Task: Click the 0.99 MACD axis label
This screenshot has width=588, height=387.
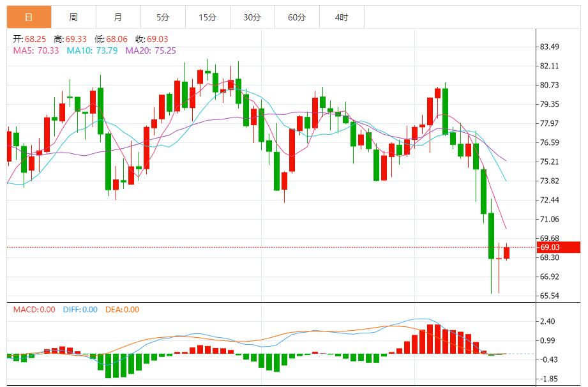Action: (x=548, y=340)
